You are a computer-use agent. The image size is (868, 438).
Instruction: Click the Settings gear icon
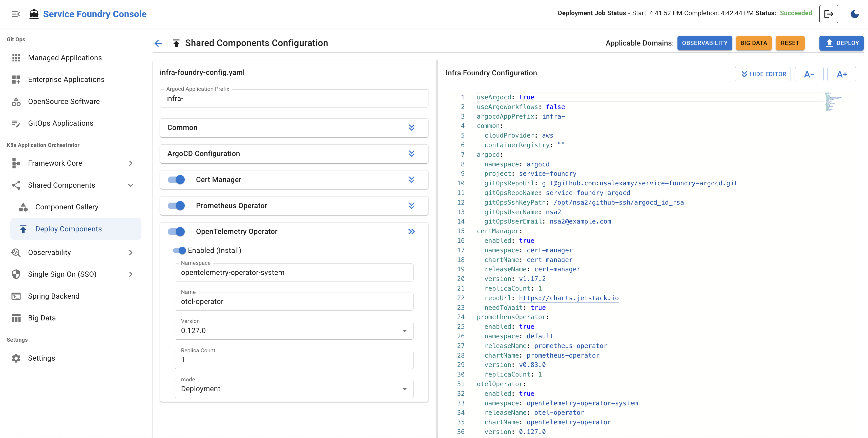coord(16,358)
